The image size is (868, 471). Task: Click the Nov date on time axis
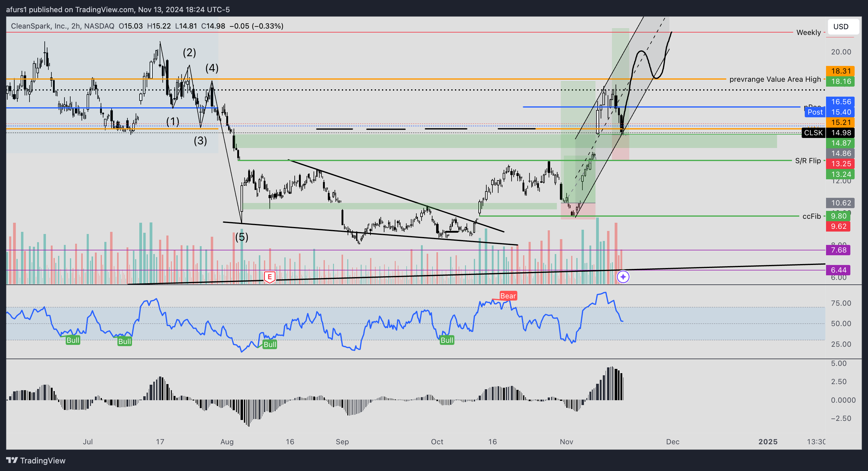tap(566, 442)
